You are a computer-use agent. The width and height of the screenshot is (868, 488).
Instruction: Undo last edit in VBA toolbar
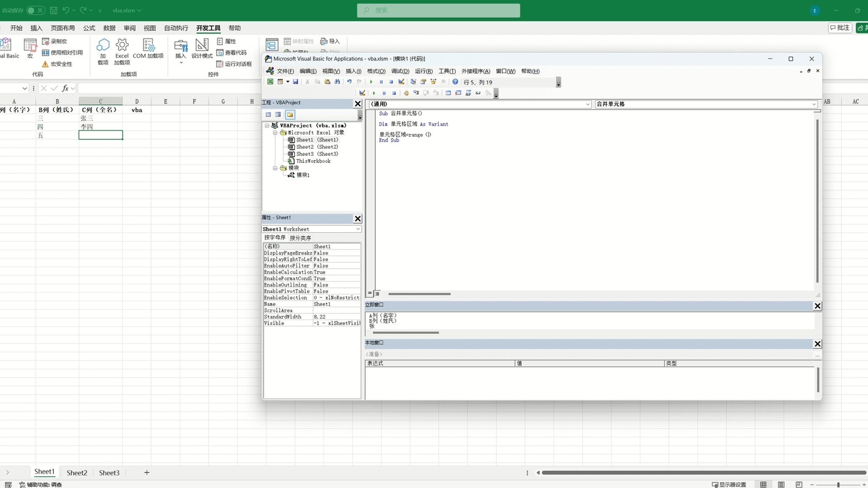tap(349, 82)
